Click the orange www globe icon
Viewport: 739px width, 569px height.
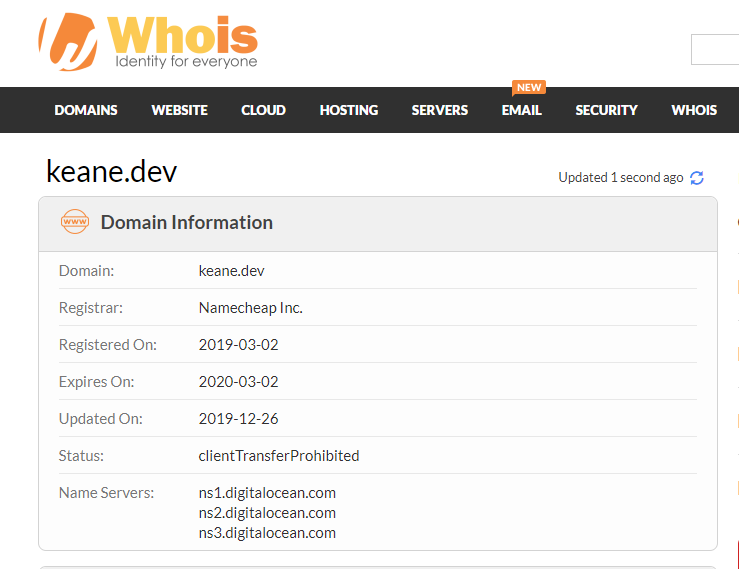tap(74, 222)
